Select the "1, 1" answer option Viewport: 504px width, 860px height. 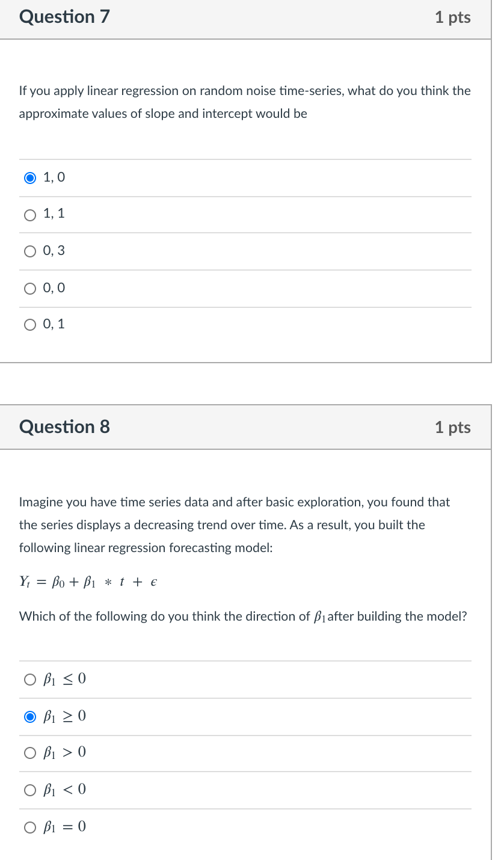pos(30,215)
